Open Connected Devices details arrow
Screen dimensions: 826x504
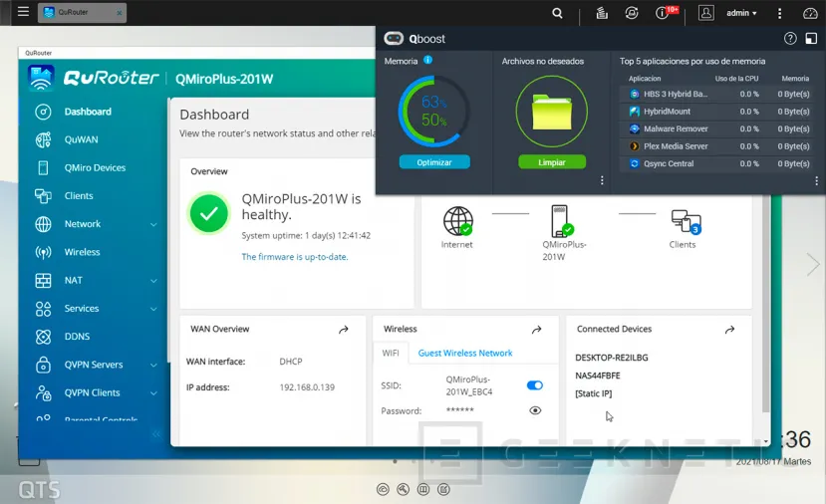click(729, 330)
